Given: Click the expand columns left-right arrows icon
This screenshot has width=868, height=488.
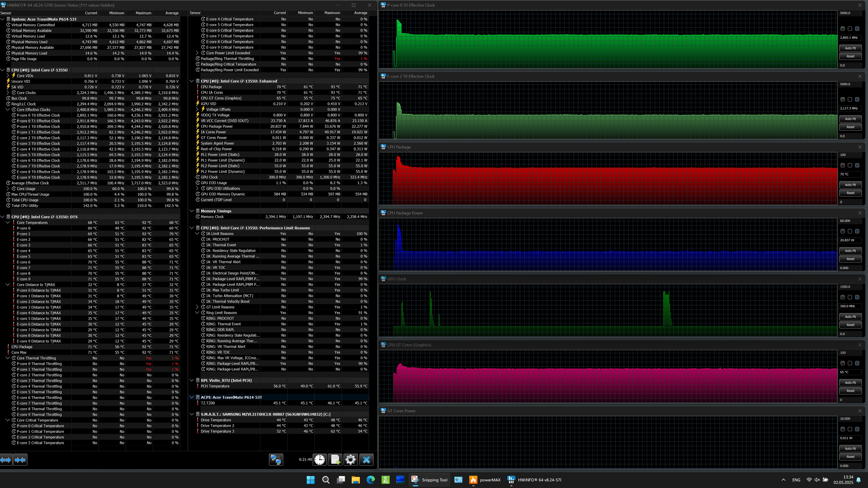Looking at the screenshot, I should (6, 460).
